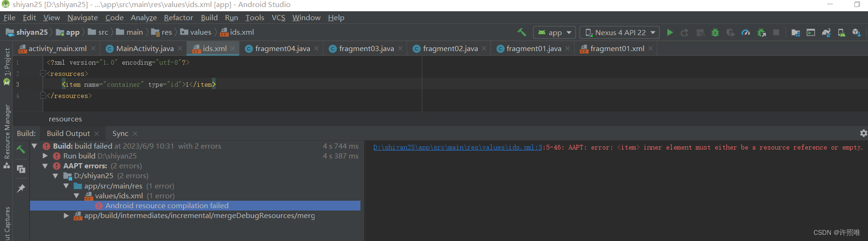The image size is (868, 241).
Task: Open the Nexus 4 API 22 device dropdown
Action: point(620,32)
